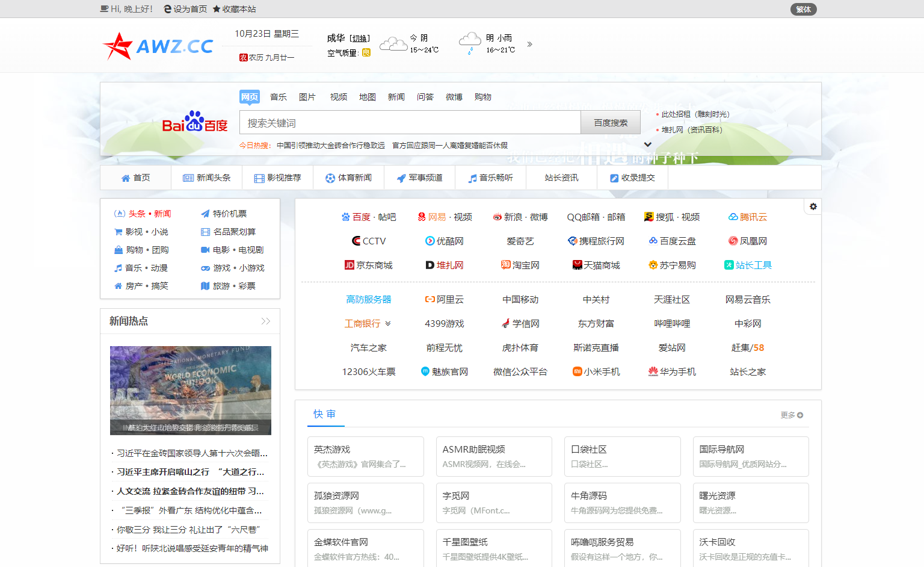Click [切换] to switch city
This screenshot has height=567, width=924.
click(360, 39)
